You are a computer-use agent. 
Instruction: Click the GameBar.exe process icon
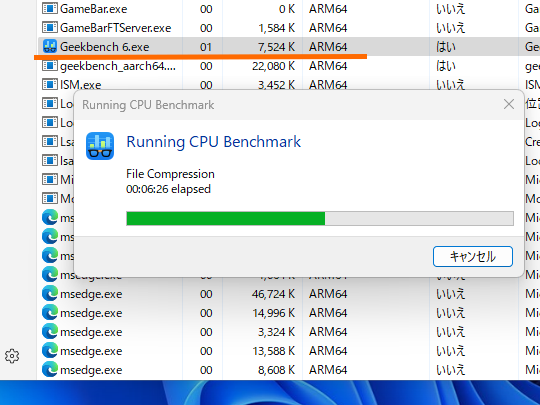(x=50, y=8)
